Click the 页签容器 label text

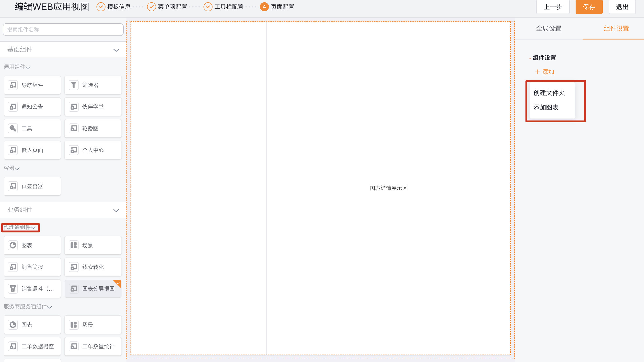[32, 186]
